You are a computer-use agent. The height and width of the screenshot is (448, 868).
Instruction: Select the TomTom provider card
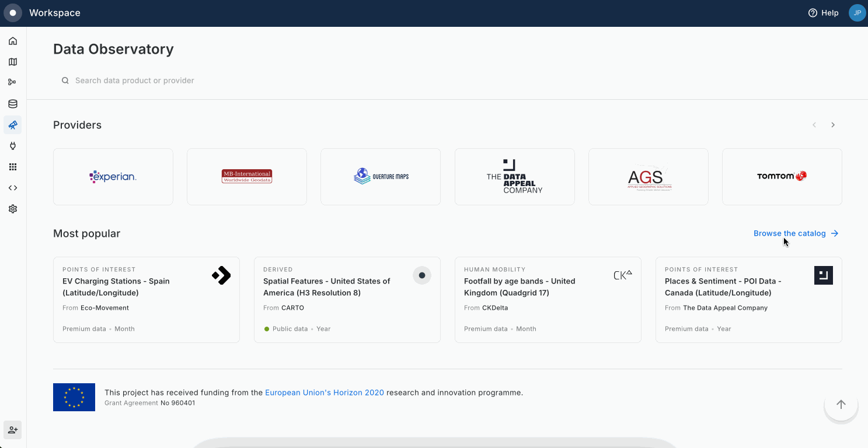click(x=782, y=177)
